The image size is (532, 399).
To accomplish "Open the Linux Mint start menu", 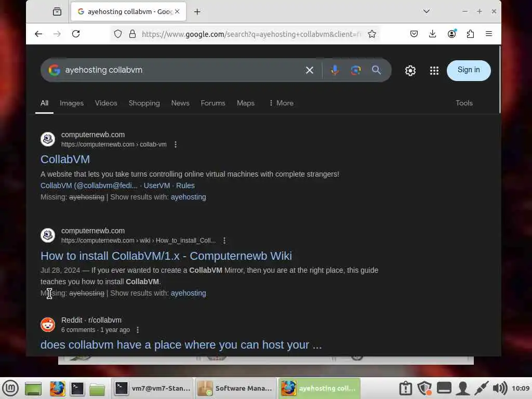I will click(x=10, y=388).
